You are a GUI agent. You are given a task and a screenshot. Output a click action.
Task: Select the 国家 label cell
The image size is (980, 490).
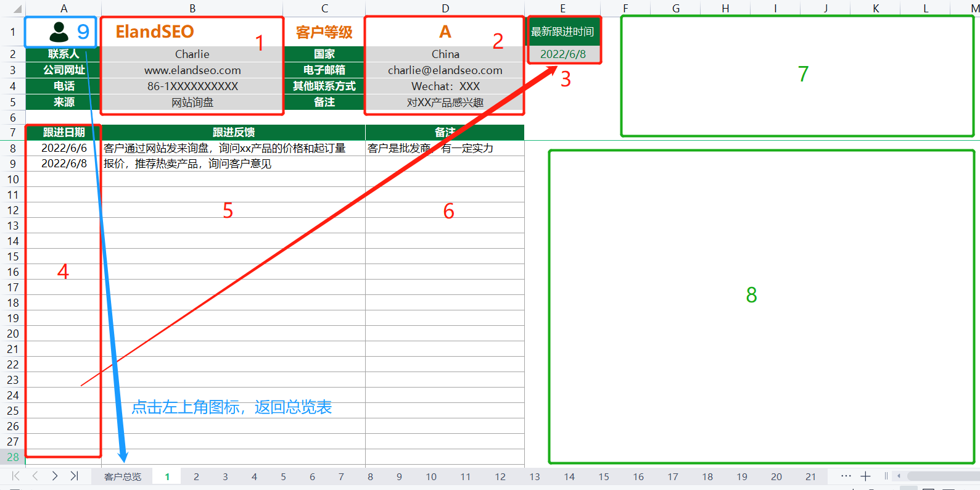pos(324,54)
